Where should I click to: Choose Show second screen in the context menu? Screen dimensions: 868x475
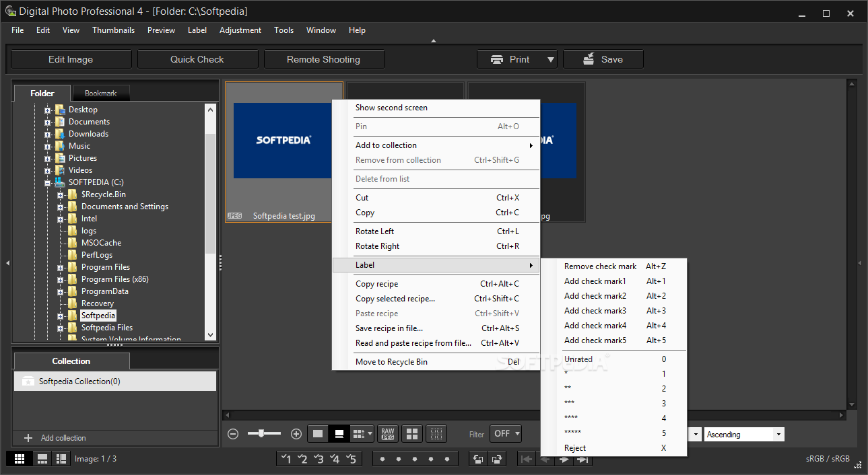(x=436, y=108)
